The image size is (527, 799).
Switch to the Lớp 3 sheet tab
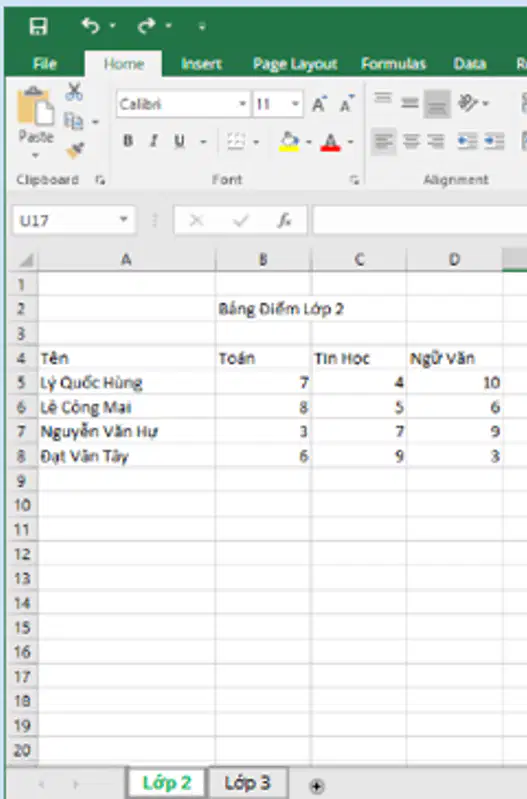pyautogui.click(x=248, y=783)
